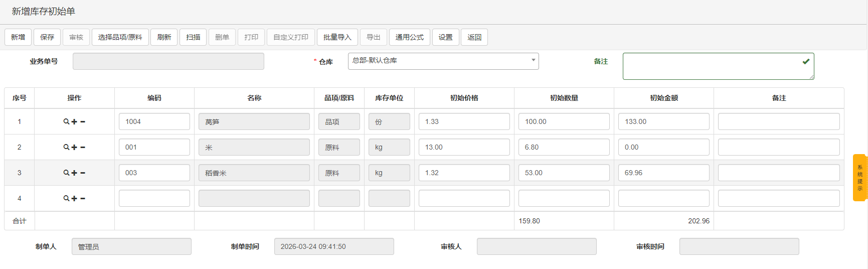Viewport: 868px width, 269px height.
Task: Click the plus icon in row 2
Action: click(x=74, y=147)
